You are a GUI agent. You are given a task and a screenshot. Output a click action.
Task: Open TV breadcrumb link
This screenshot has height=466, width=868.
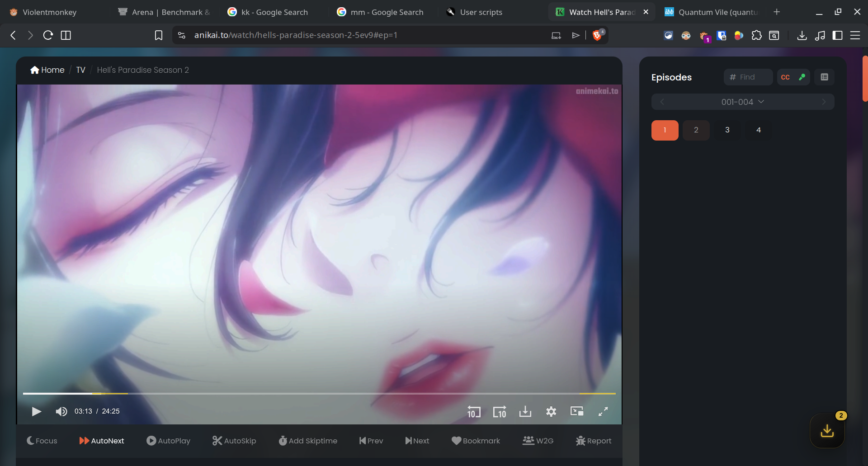click(x=80, y=70)
